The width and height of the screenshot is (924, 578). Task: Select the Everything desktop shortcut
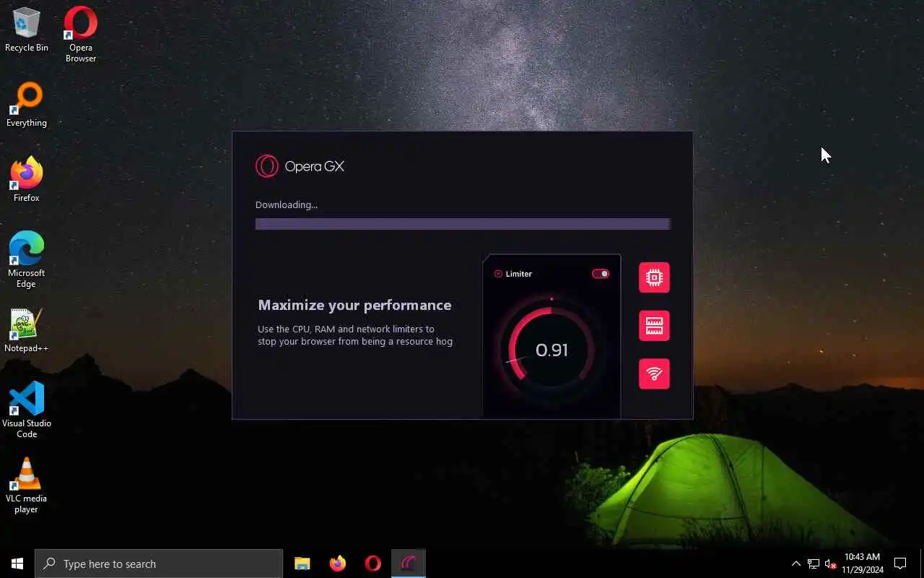tap(27, 105)
